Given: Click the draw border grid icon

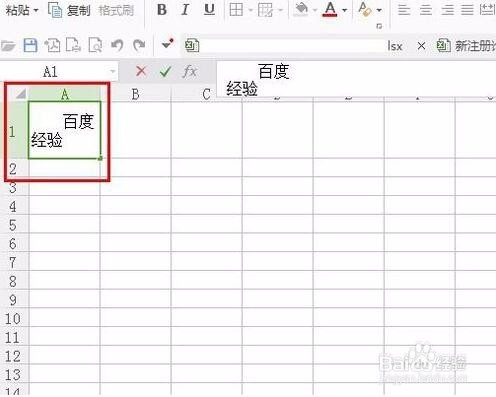Looking at the screenshot, I should [266, 10].
